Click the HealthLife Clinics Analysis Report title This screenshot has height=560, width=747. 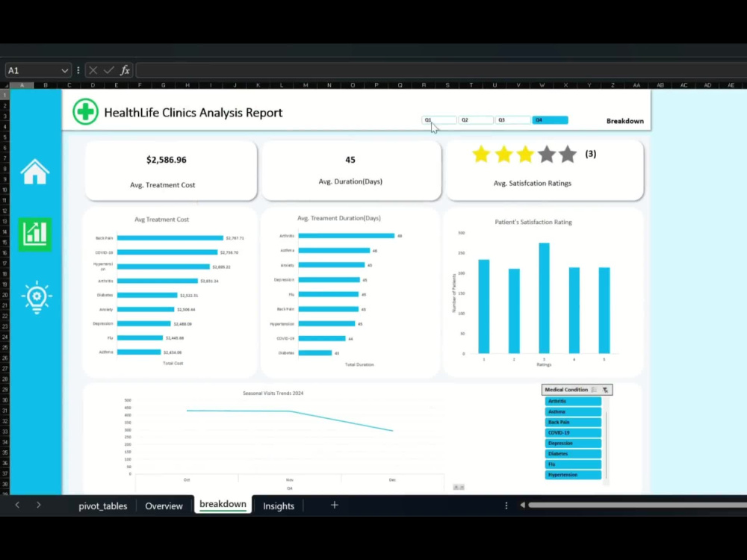point(193,113)
